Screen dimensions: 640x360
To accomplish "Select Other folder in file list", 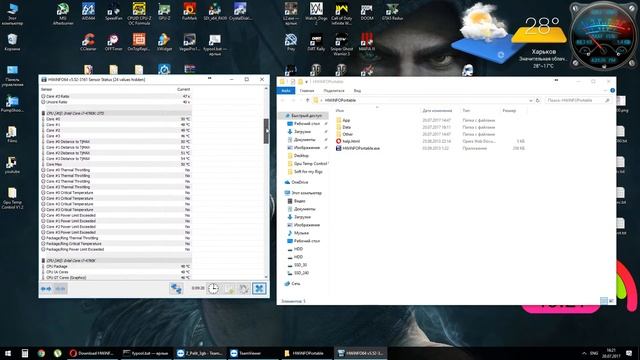I will (x=344, y=134).
